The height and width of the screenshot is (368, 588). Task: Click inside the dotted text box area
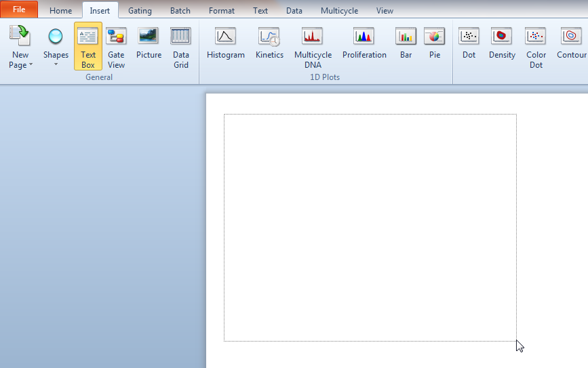pyautogui.click(x=370, y=227)
